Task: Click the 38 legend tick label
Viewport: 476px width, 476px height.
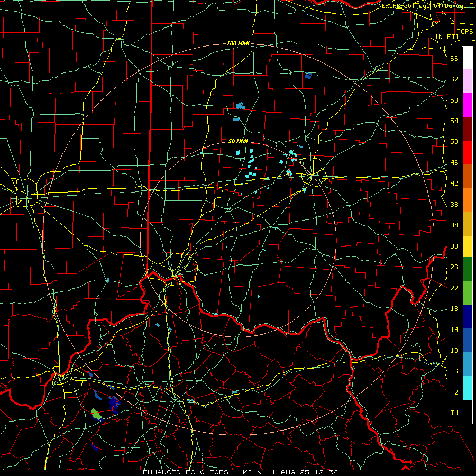Action: 454,204
